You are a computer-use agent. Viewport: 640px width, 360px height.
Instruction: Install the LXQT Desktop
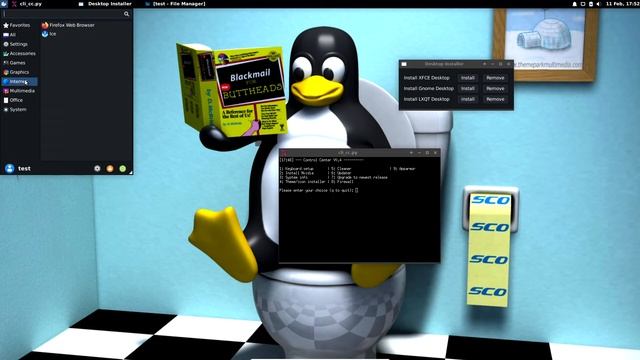coord(468,99)
